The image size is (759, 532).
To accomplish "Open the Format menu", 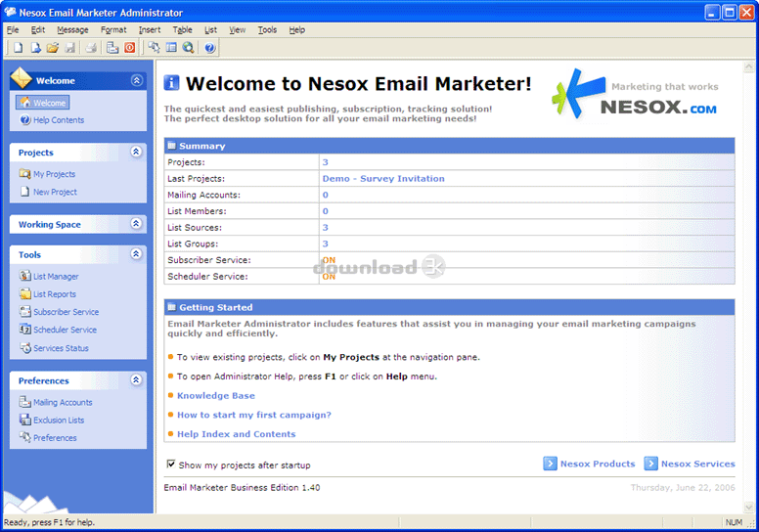I will click(113, 30).
